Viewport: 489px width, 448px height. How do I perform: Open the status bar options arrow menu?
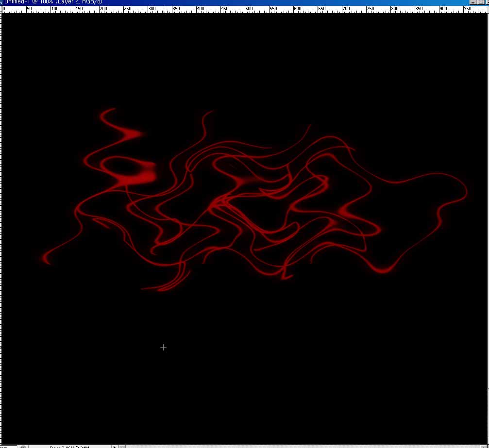pyautogui.click(x=115, y=447)
